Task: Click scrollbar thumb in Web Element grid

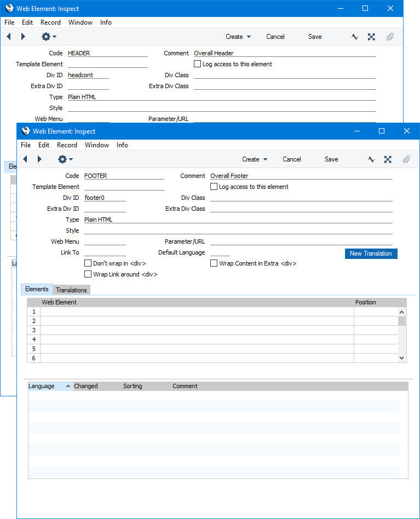Action: click(x=402, y=321)
